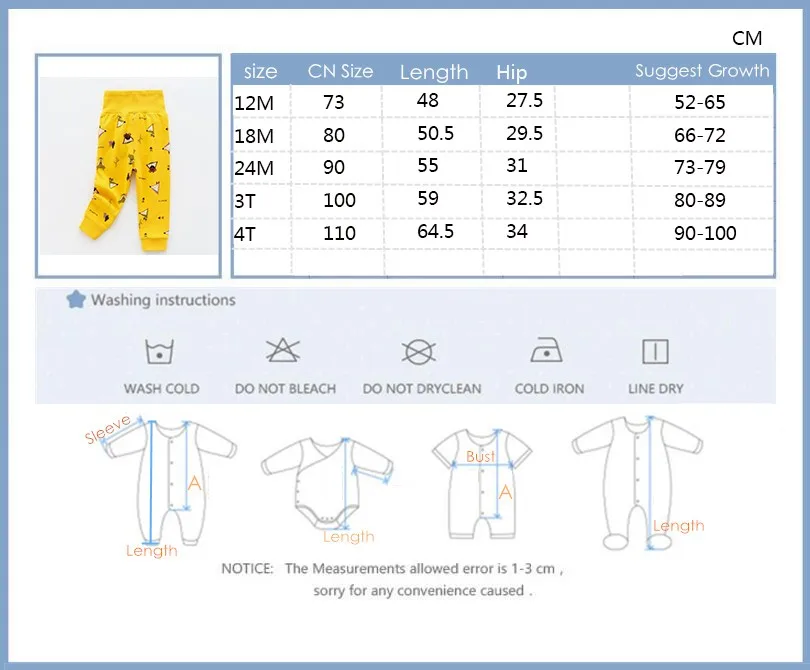Viewport: 810px width, 670px height.
Task: Click growth range '52-65'
Action: 700,102
